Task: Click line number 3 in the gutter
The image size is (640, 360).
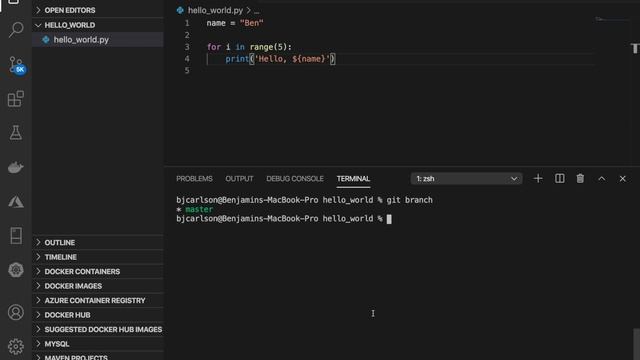Action: click(187, 47)
